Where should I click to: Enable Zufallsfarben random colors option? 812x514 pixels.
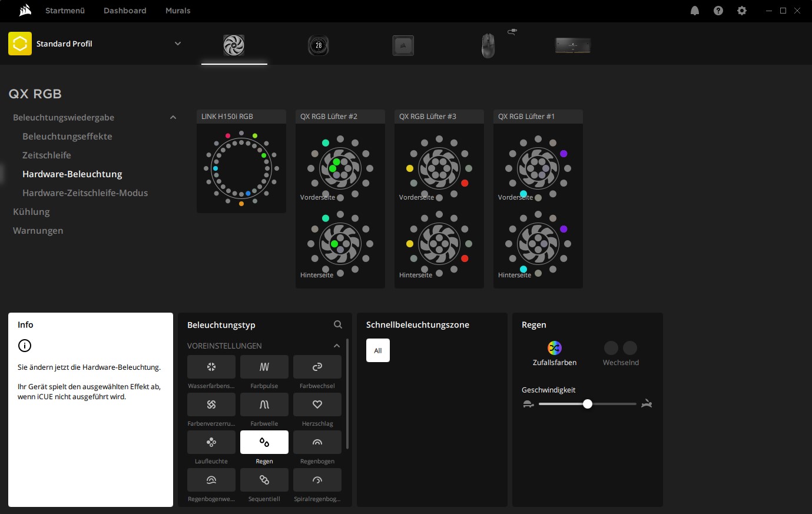555,348
